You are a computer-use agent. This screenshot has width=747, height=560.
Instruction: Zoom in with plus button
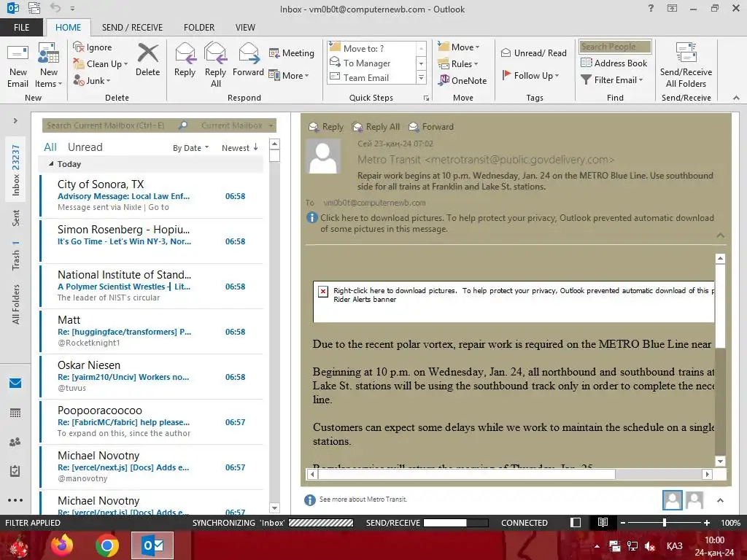(707, 523)
